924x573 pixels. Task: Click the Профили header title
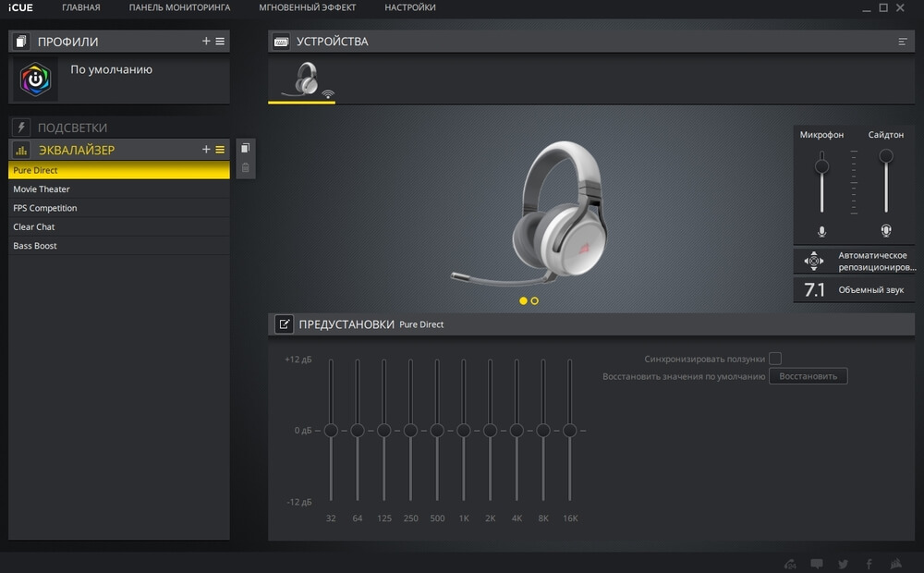67,42
